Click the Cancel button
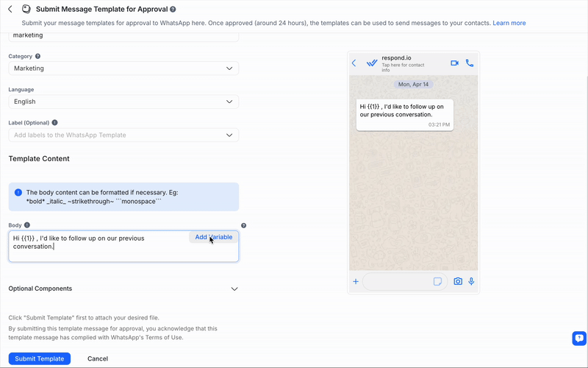The height and width of the screenshot is (368, 588). tap(98, 358)
